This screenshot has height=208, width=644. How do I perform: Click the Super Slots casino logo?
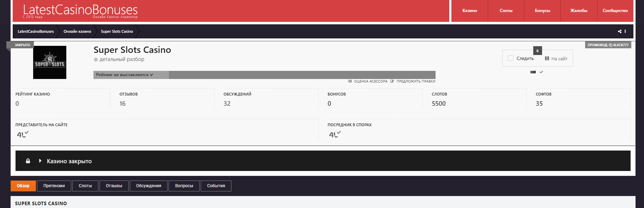[50, 62]
